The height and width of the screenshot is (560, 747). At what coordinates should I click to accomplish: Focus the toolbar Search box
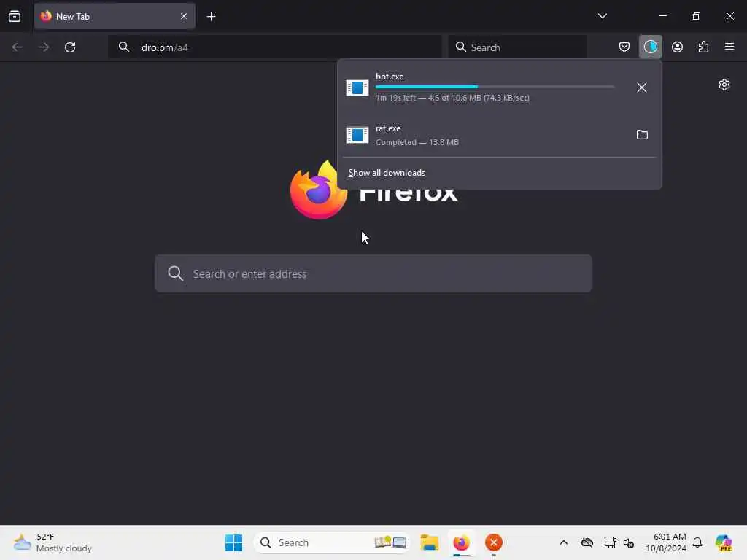click(517, 47)
